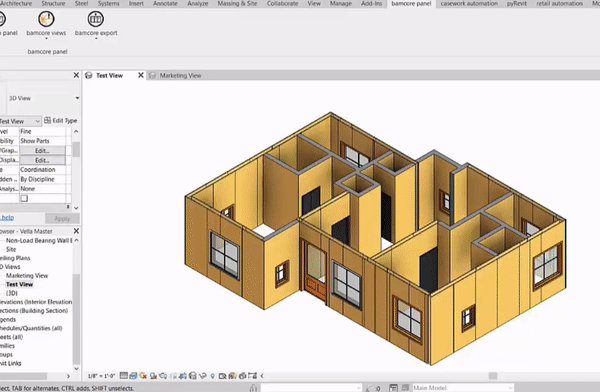Click the grey design options icon beside Main Model

(405, 388)
